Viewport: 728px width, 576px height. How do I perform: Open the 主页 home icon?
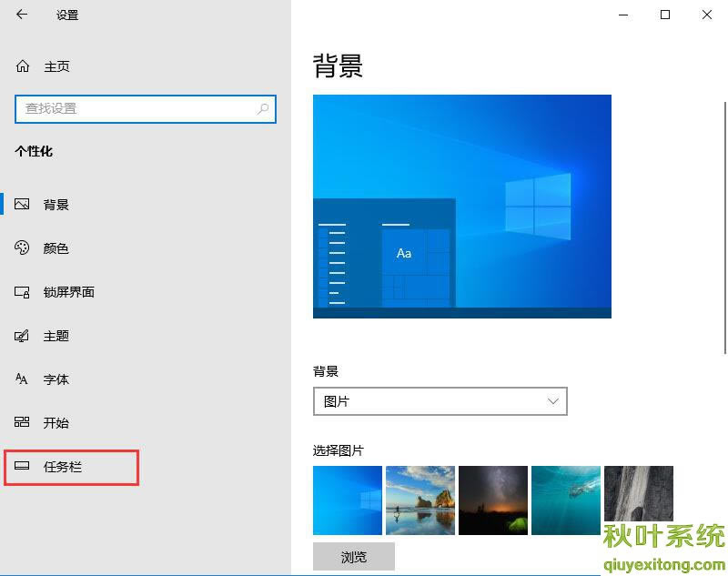point(23,66)
